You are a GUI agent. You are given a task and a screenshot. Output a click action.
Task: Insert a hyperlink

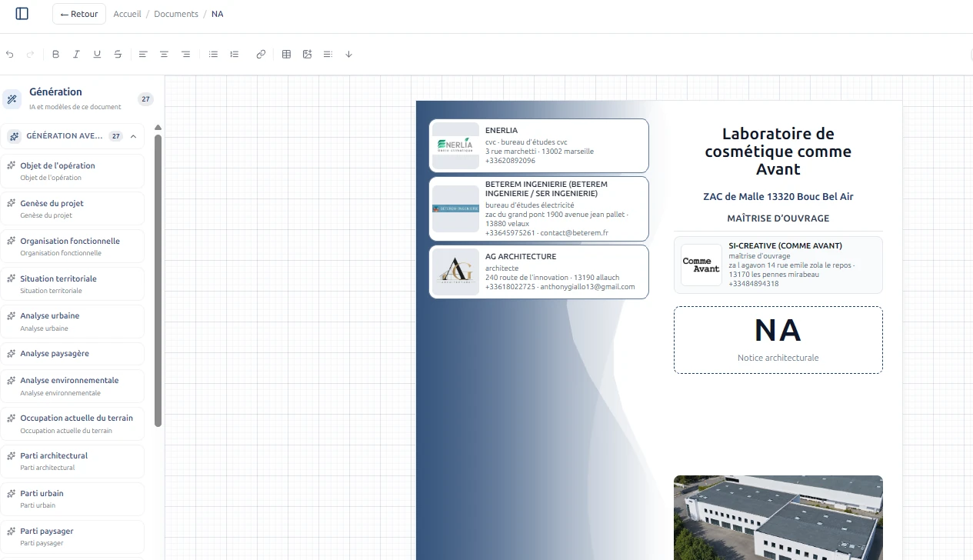point(261,55)
